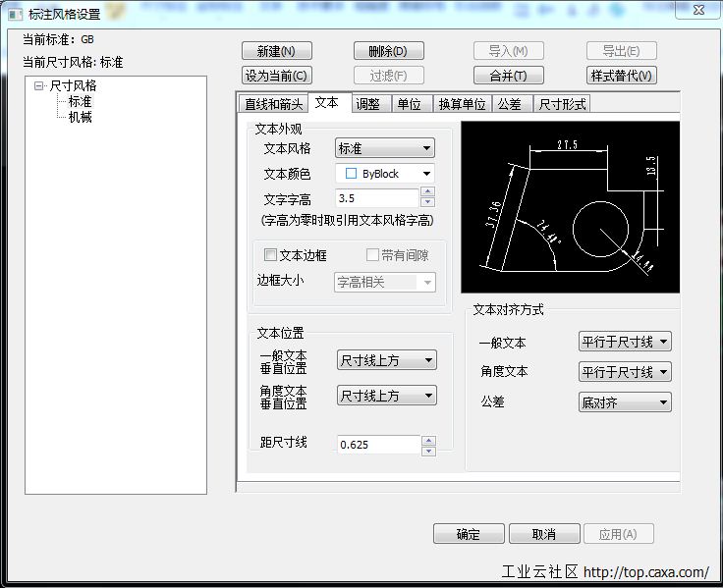Open 一般文本垂直位置 dropdown
Image resolution: width=723 pixels, height=588 pixels.
(x=386, y=361)
